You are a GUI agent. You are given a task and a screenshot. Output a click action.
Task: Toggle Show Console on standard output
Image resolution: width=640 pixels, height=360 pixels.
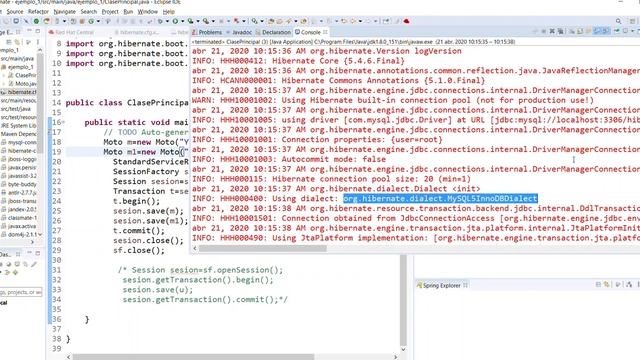597,31
